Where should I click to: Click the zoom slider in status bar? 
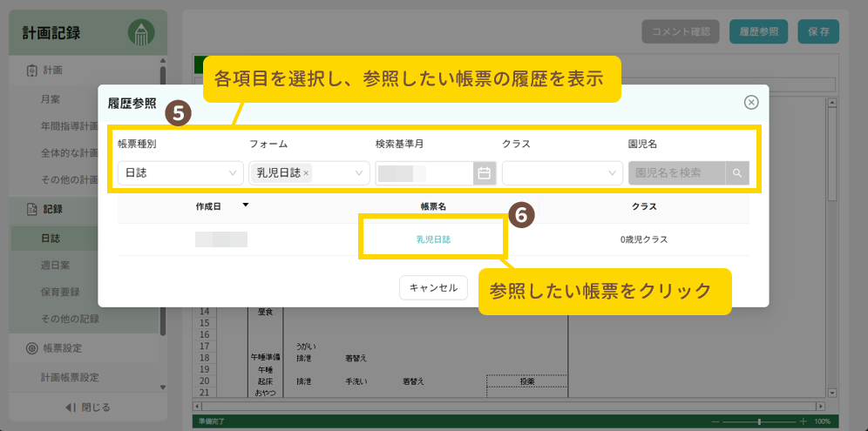coord(759,421)
